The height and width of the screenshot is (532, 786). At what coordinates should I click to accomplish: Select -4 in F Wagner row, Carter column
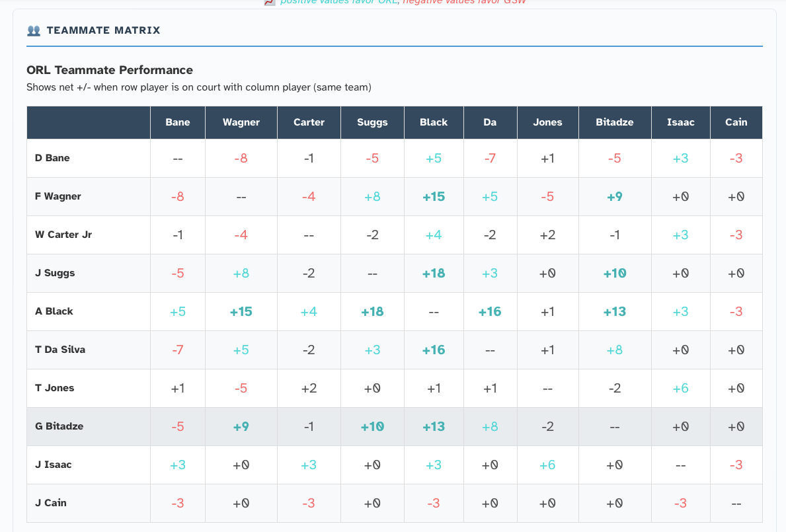[x=309, y=197]
